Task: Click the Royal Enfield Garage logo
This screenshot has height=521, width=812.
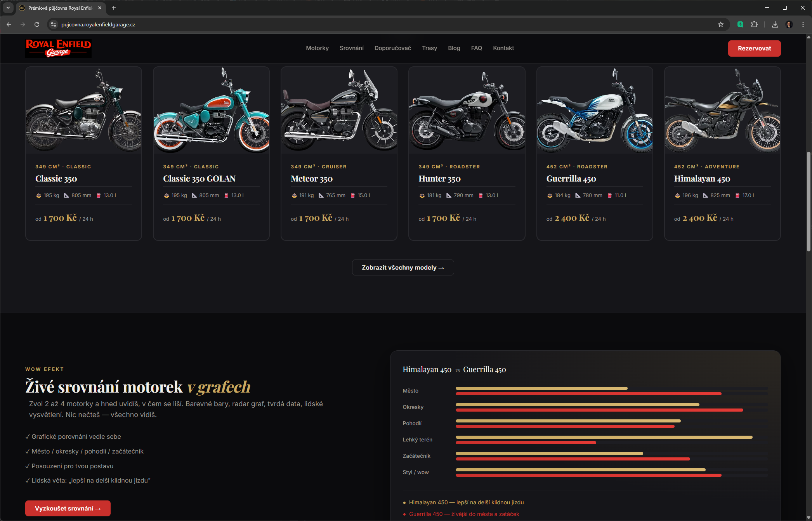Action: [x=58, y=48]
